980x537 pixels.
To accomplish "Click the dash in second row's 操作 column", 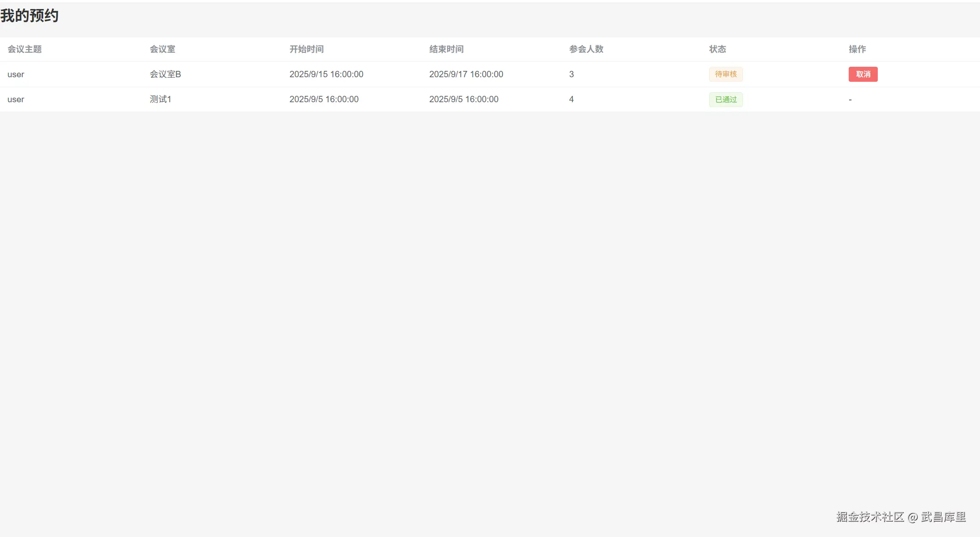I will [x=850, y=99].
